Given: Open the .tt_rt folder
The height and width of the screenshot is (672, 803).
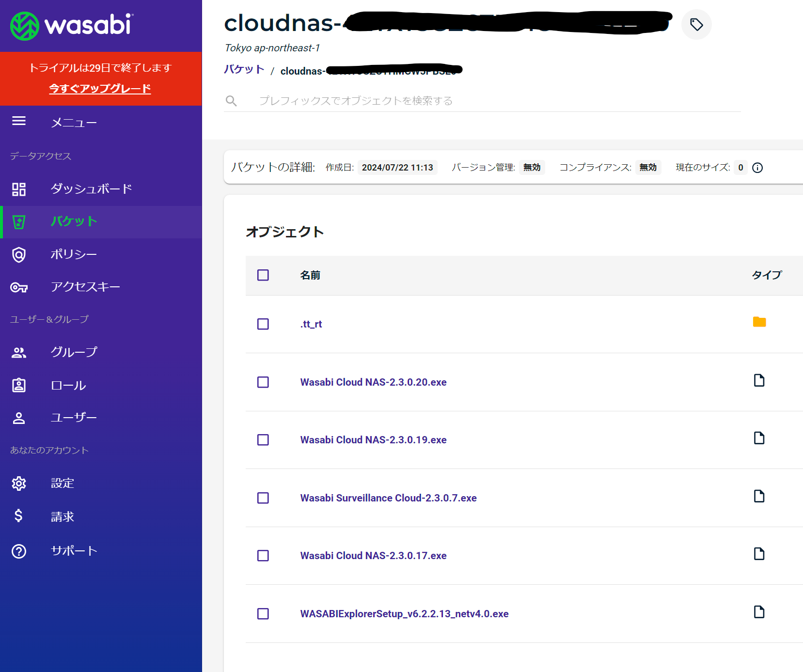Looking at the screenshot, I should click(x=311, y=324).
